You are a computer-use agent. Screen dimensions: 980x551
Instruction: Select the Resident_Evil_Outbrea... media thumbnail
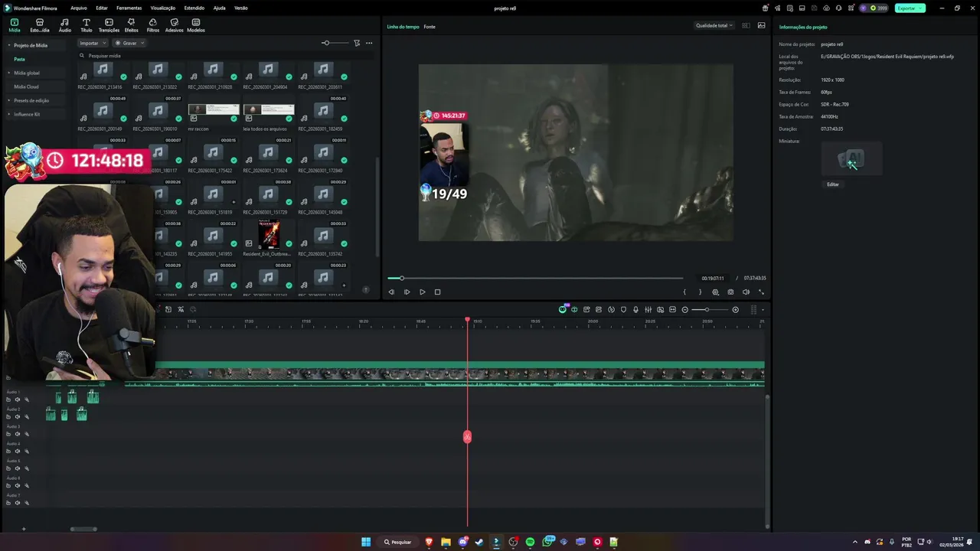click(x=268, y=235)
